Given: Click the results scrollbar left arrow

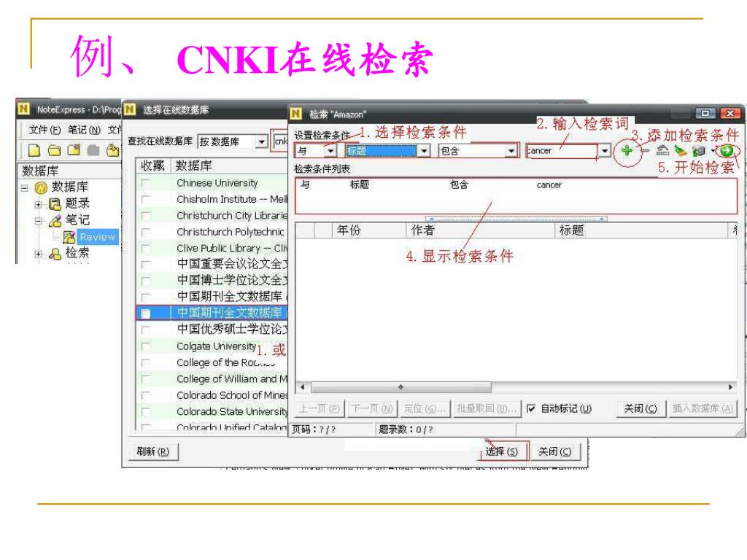Looking at the screenshot, I should pyautogui.click(x=303, y=387).
